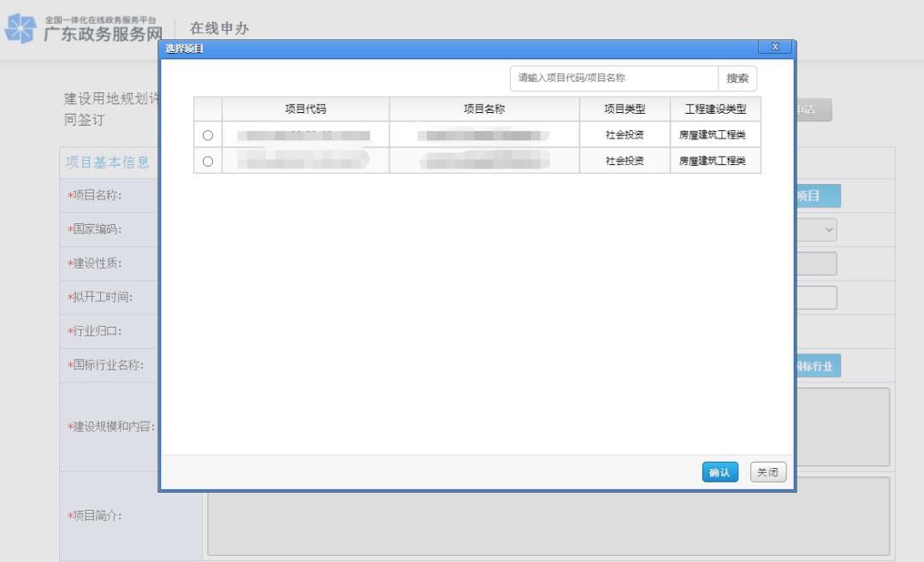Click the 工程建设类型 column header

715,109
